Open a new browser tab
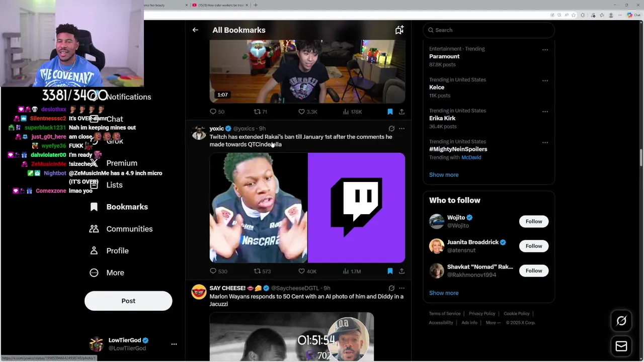 pos(256,5)
